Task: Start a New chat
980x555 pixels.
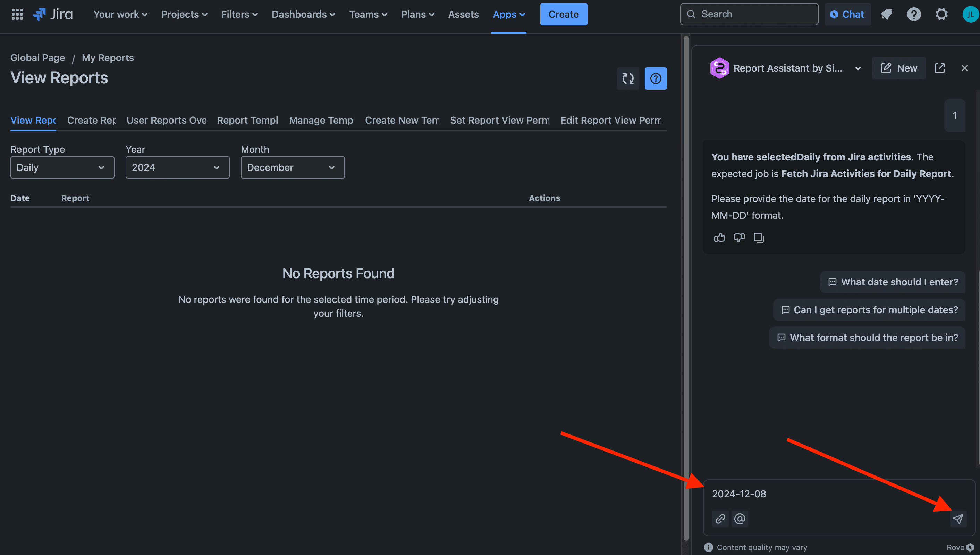Action: 898,68
